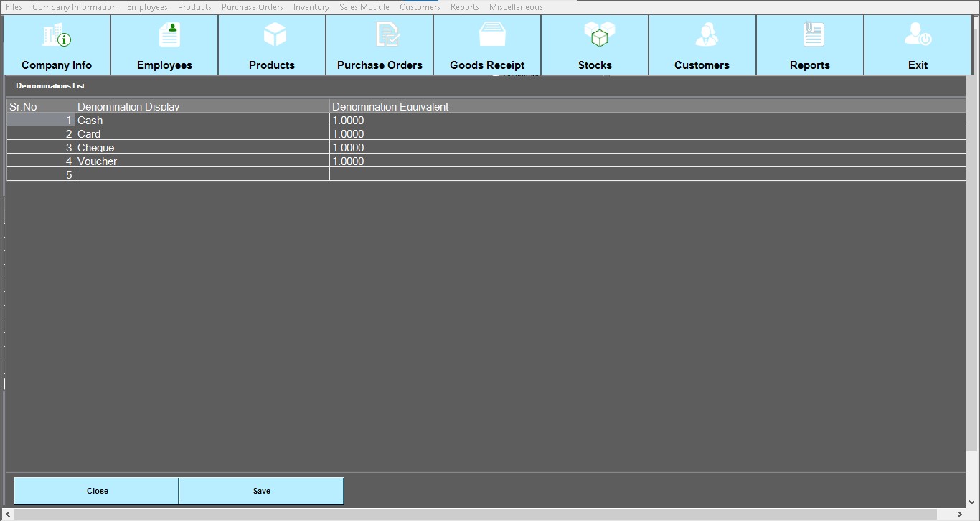This screenshot has height=521, width=980.
Task: Open the Customers toolbar icon
Action: coord(702,44)
